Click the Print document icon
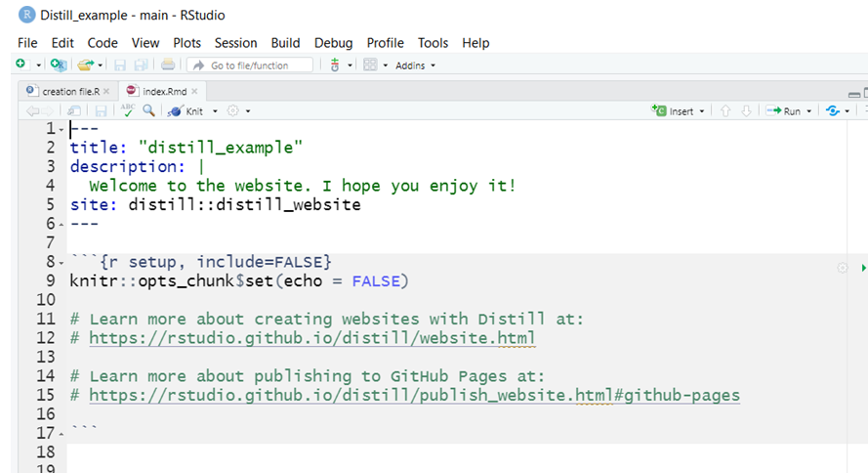Image resolution: width=868 pixels, height=473 pixels. pyautogui.click(x=168, y=64)
